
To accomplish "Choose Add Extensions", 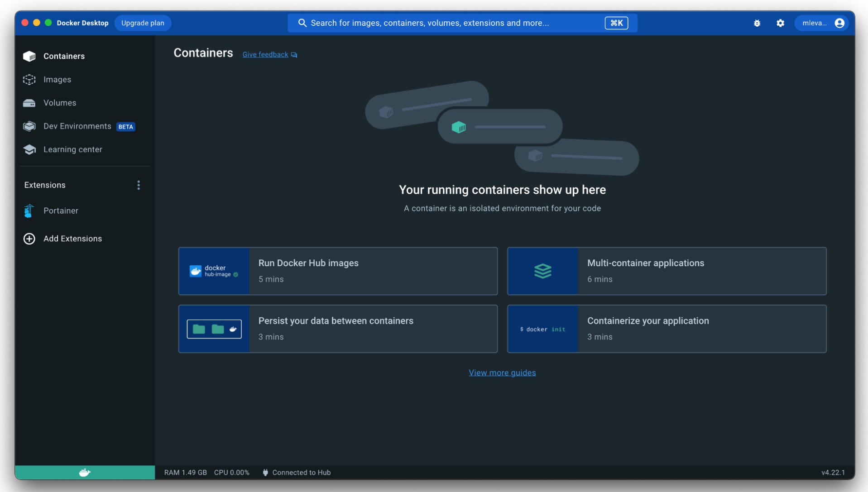I will point(73,239).
